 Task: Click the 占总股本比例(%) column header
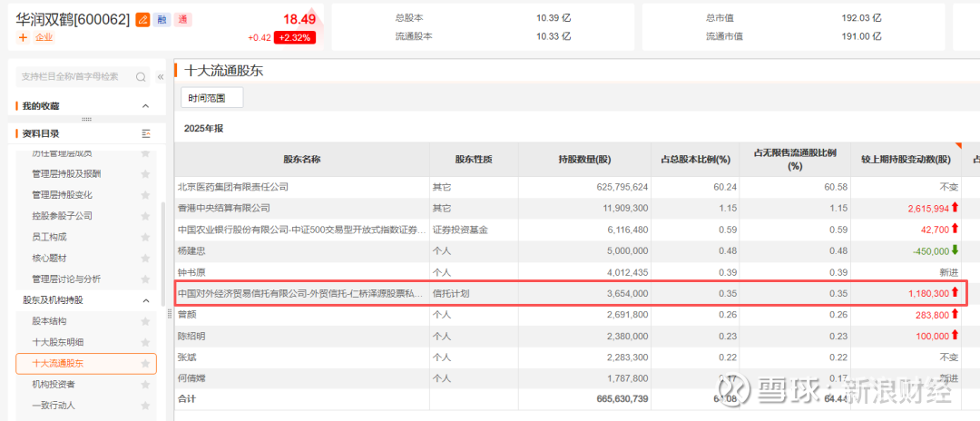click(696, 160)
